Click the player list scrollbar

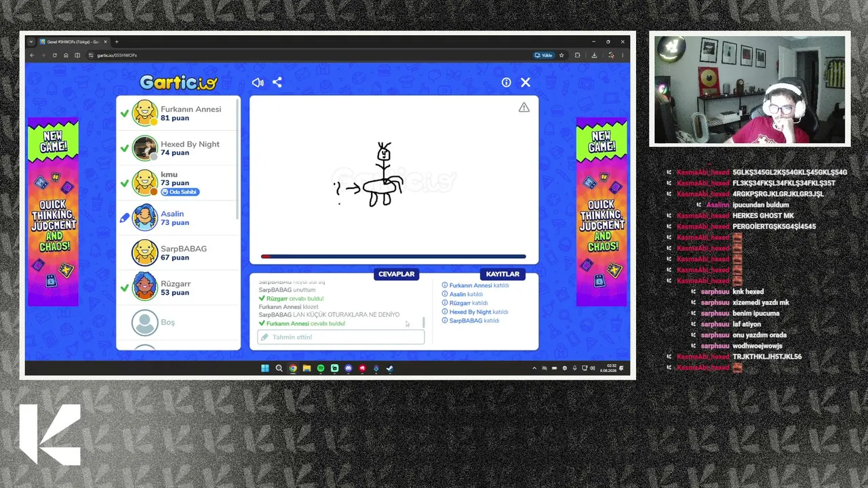tap(238, 159)
